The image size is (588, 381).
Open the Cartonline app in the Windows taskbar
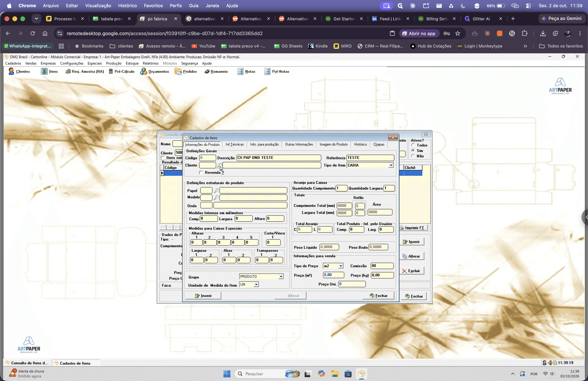point(361,374)
